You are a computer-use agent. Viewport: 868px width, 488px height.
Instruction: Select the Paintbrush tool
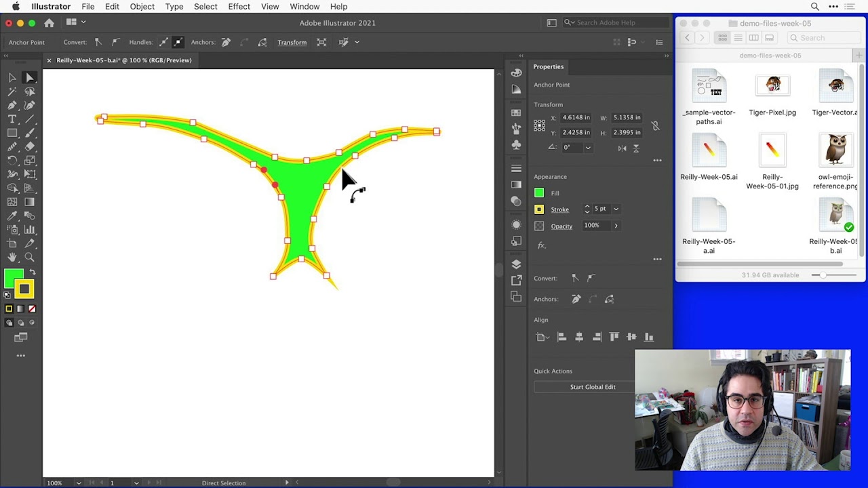[30, 133]
